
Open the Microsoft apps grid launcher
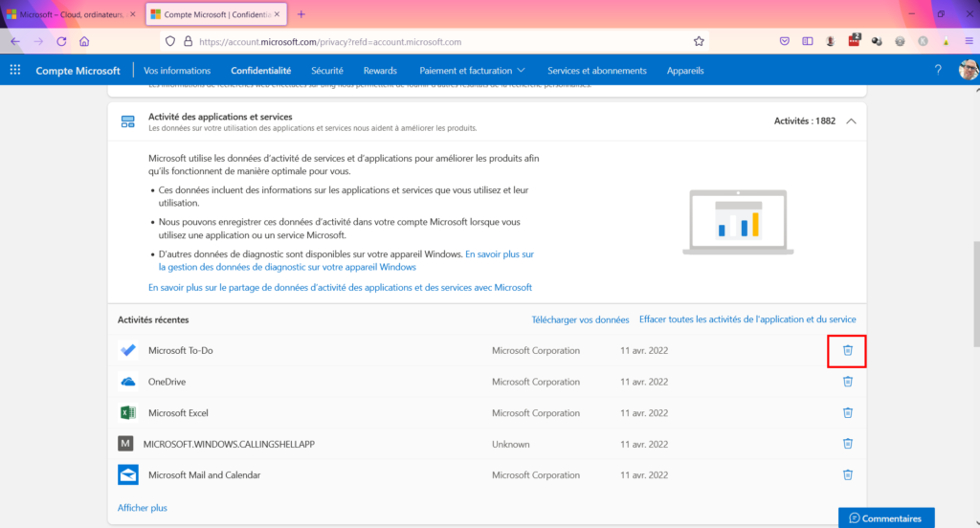coord(15,70)
